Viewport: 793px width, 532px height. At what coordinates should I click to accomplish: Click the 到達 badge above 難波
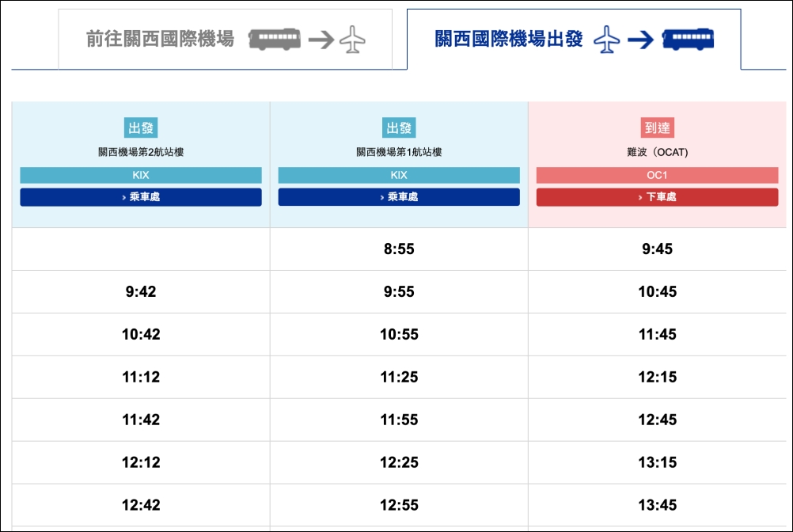click(658, 128)
